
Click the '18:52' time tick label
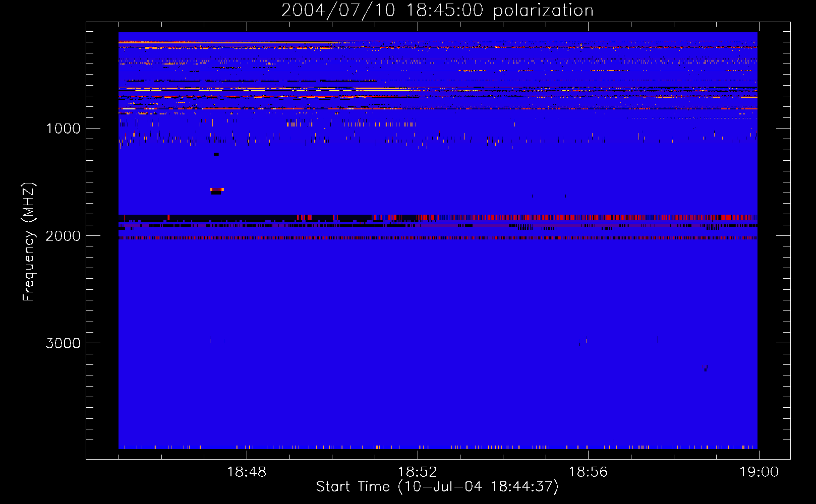click(x=418, y=472)
